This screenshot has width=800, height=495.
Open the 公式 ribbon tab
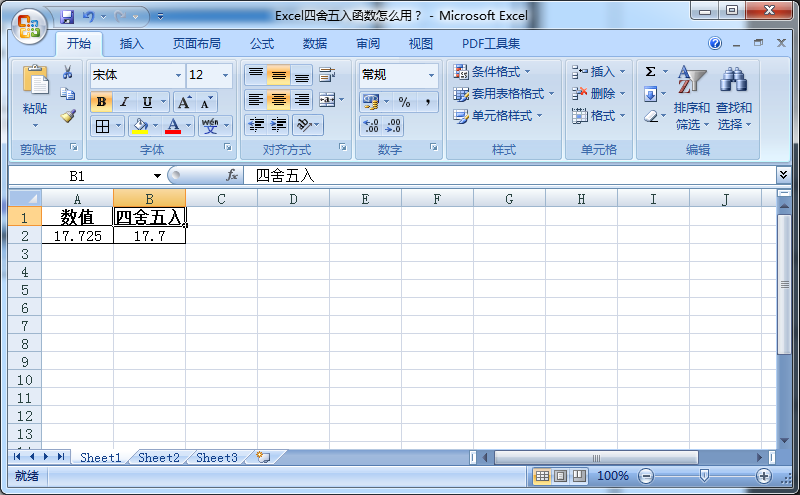coord(262,44)
